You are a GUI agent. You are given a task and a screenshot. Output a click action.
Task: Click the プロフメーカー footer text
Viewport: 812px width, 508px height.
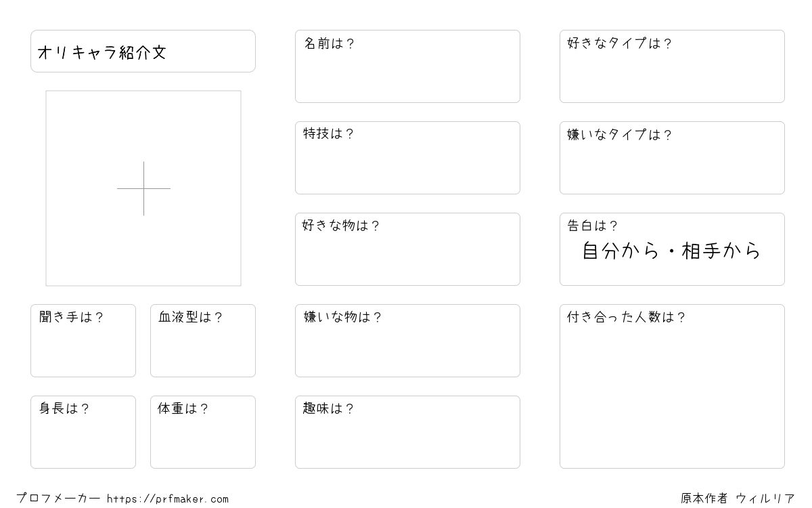[58, 499]
